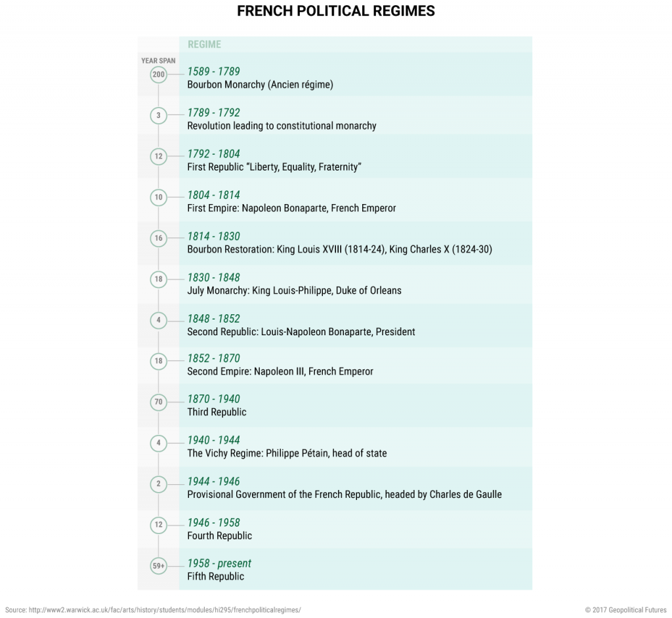Image resolution: width=672 pixels, height=618 pixels.
Task: Select the 12 circle next to First Republic
Action: click(x=158, y=157)
